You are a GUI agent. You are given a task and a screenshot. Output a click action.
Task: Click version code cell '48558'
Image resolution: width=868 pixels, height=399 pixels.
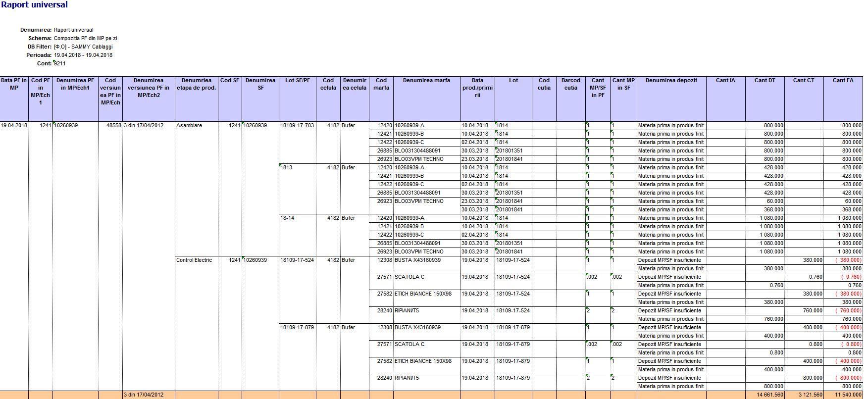[113, 125]
